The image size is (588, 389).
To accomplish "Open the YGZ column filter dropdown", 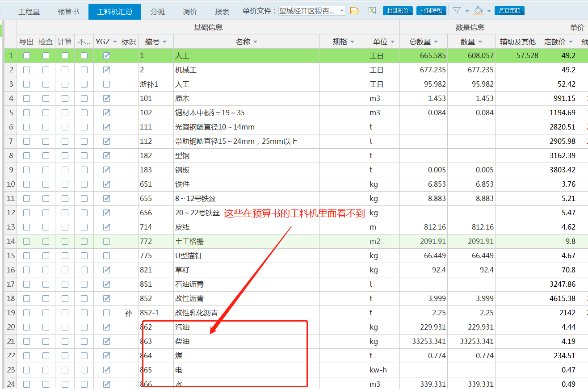I will pos(115,42).
